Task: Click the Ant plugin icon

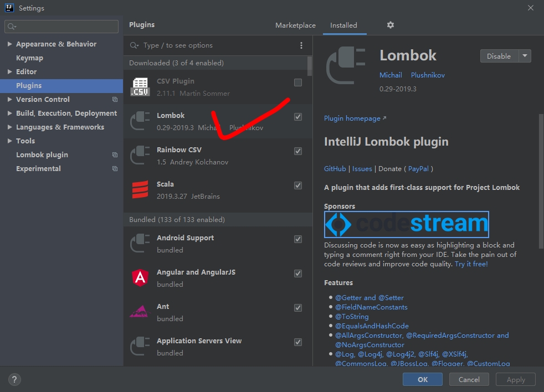Action: [139, 312]
